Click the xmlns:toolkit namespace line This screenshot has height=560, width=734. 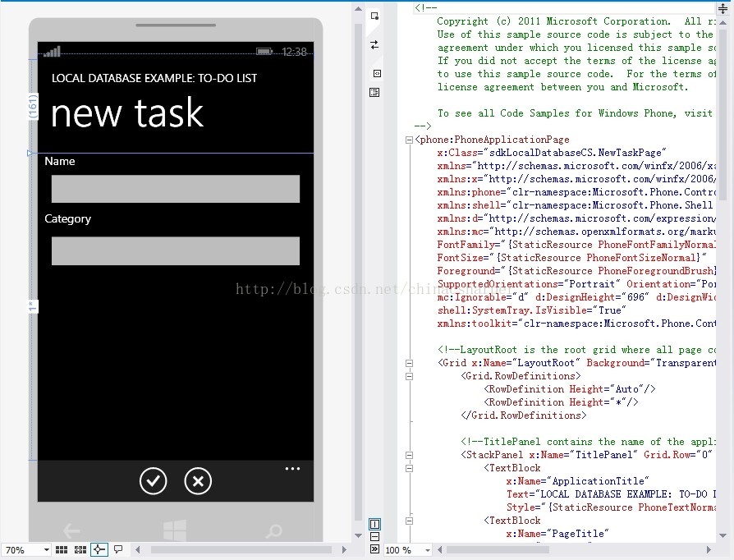(576, 324)
